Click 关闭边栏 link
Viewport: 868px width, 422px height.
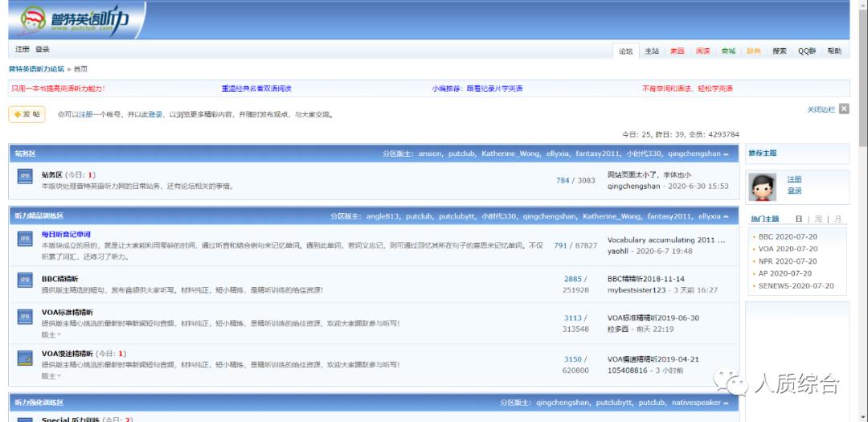(x=821, y=109)
